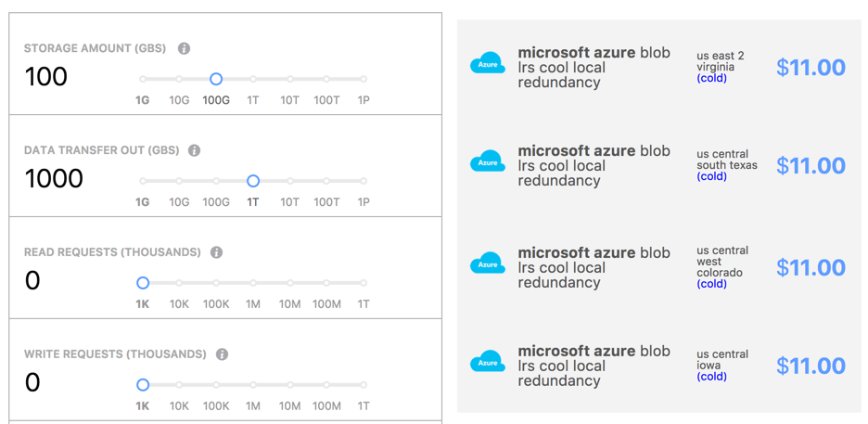868x424 pixels.
Task: Set Write Requests slider to 1M stop
Action: (253, 385)
